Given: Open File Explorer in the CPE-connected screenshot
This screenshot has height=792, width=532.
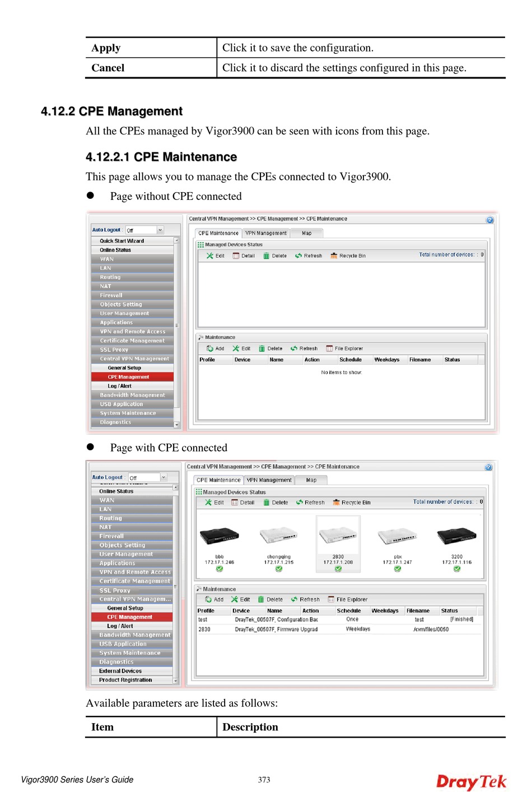Looking at the screenshot, I should [x=348, y=599].
